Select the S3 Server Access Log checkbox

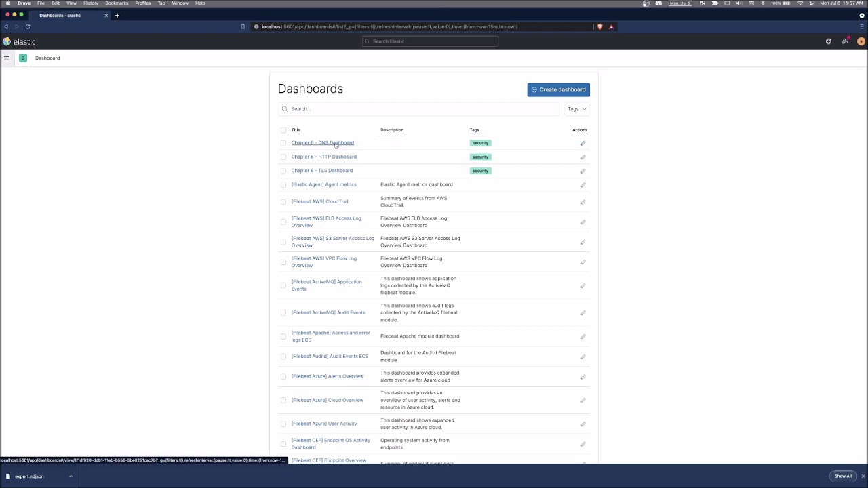point(283,242)
